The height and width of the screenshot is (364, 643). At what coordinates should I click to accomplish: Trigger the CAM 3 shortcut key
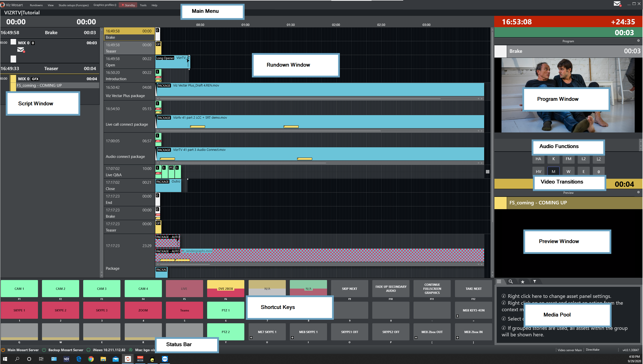(102, 289)
